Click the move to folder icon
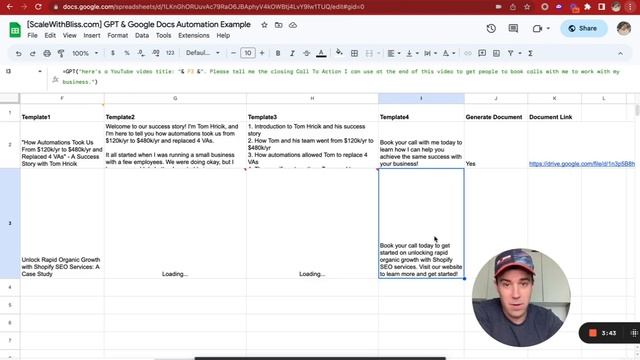This screenshot has width=640, height=360. [278, 25]
